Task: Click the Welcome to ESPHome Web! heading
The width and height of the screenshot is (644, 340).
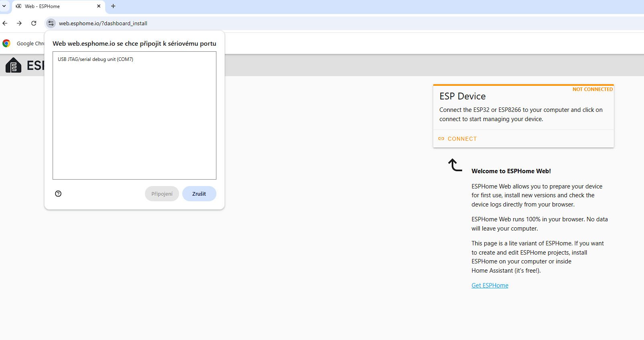Action: [x=511, y=171]
